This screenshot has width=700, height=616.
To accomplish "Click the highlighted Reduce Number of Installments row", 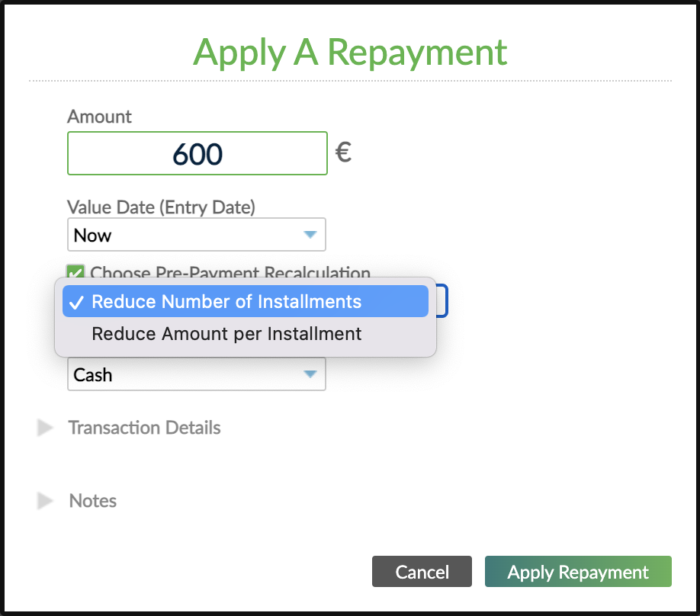I will [244, 301].
